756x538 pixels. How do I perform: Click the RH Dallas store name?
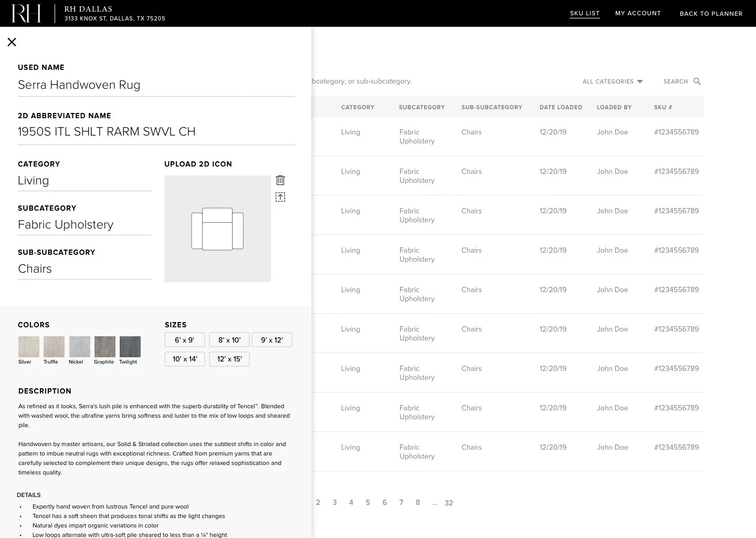(x=88, y=9)
